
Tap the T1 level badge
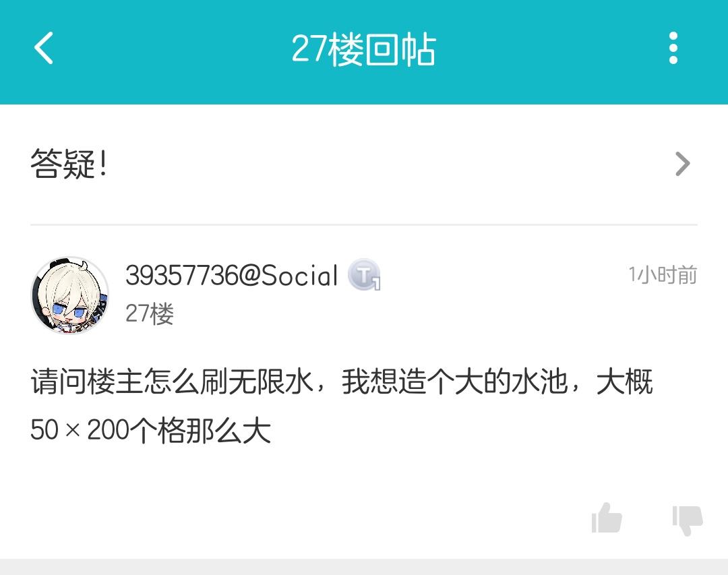[365, 274]
